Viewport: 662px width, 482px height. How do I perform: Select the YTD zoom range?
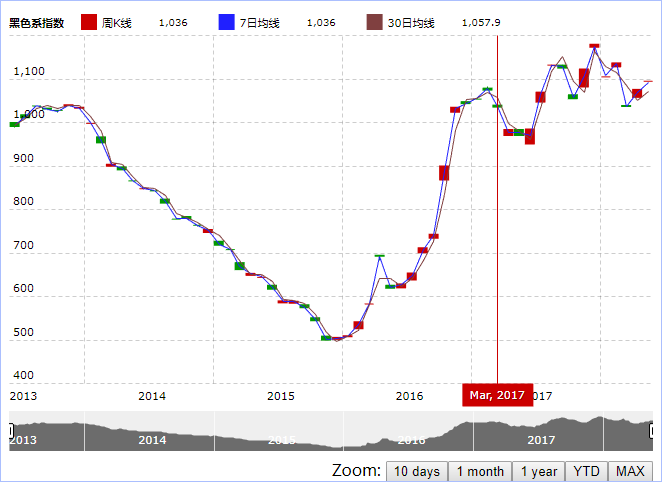(x=586, y=471)
